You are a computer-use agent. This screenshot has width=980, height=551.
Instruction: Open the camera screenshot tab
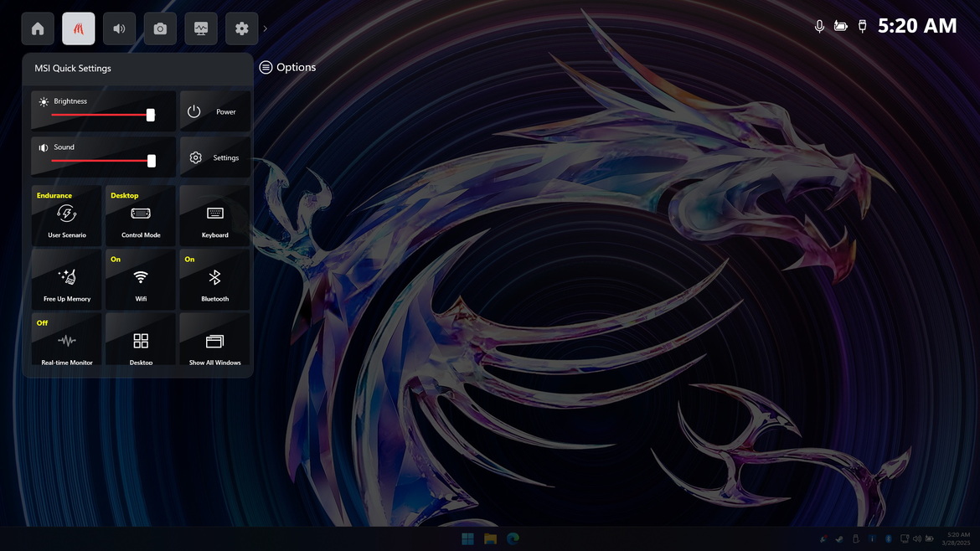click(x=160, y=28)
